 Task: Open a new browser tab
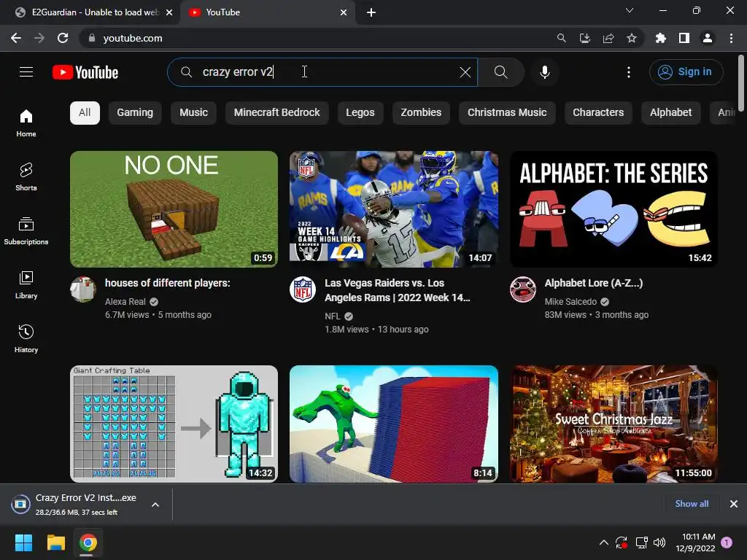pyautogui.click(x=371, y=12)
